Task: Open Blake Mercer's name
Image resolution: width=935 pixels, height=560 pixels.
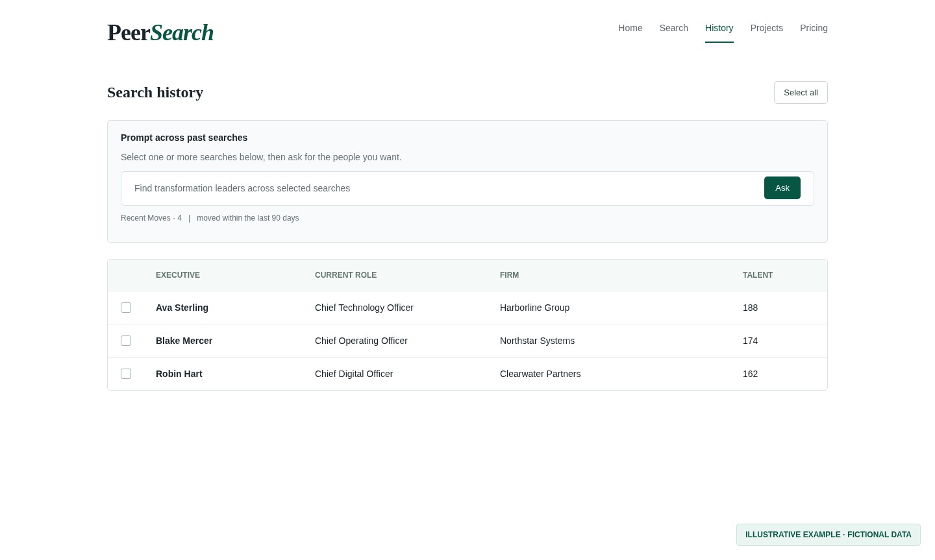Action: [x=184, y=341]
